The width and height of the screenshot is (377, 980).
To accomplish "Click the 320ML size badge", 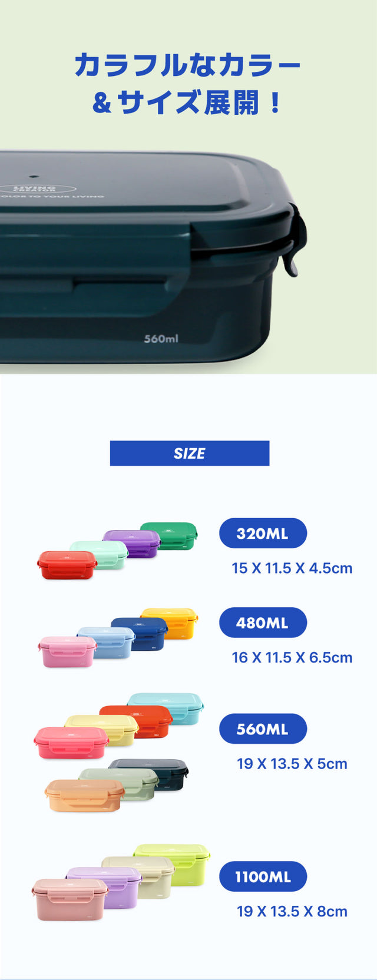I will 263,534.
